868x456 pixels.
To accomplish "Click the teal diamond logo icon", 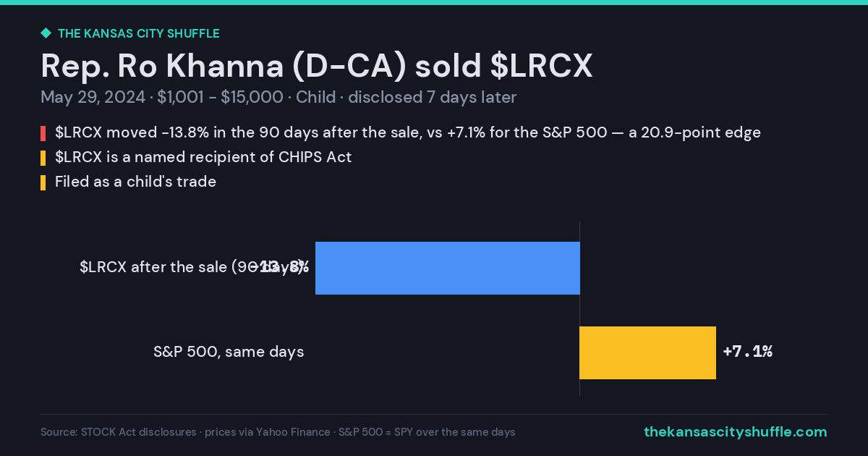I will click(x=46, y=33).
